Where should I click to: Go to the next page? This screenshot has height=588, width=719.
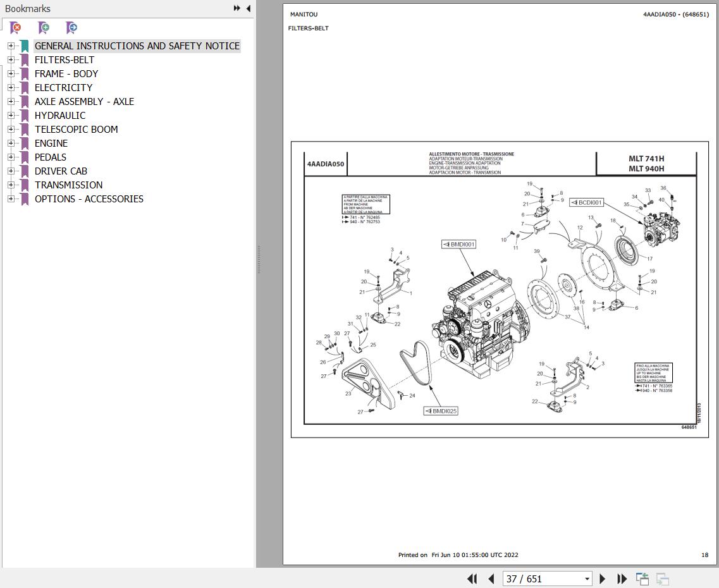click(x=603, y=579)
